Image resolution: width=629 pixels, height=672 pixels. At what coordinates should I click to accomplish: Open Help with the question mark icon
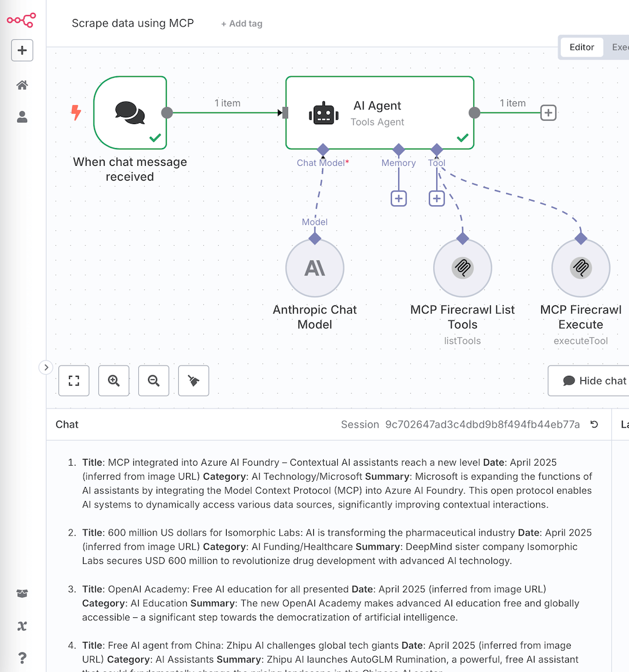coord(22,657)
